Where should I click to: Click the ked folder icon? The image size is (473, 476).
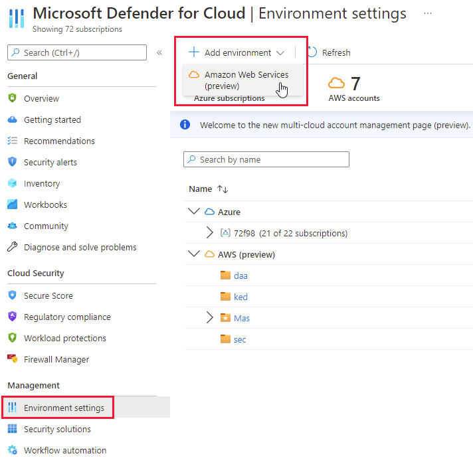[225, 296]
